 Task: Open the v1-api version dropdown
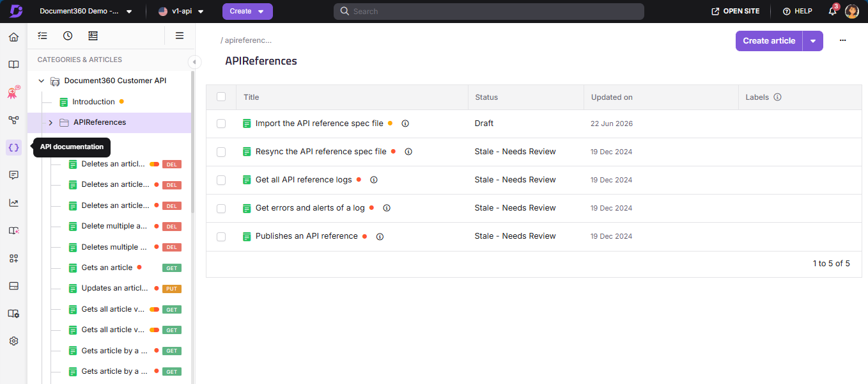point(182,12)
